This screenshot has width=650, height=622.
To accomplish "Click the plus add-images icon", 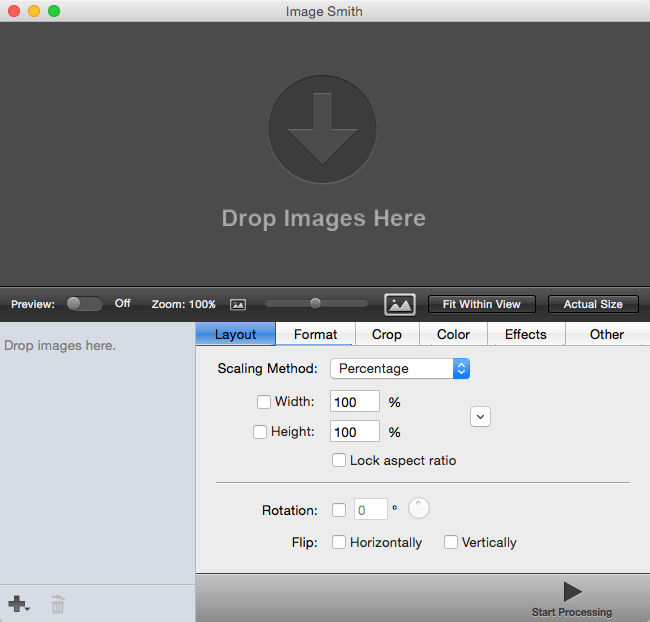I will [x=18, y=604].
